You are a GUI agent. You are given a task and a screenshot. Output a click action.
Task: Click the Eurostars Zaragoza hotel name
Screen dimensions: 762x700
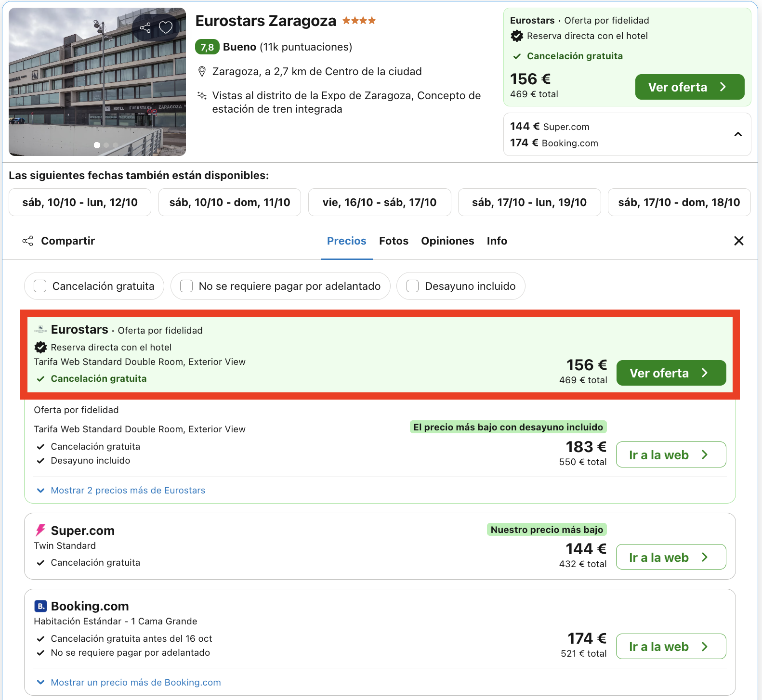(265, 21)
